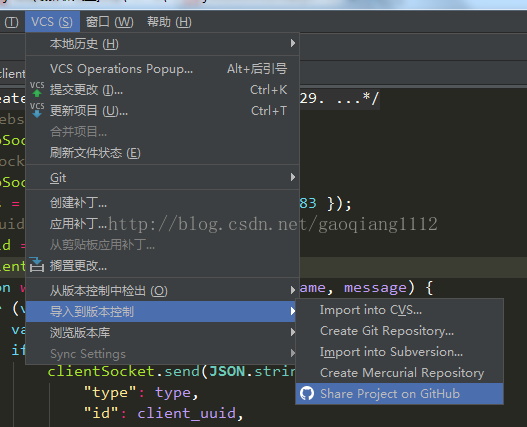Open the VCS (S) menu
The image size is (527, 427).
(52, 22)
